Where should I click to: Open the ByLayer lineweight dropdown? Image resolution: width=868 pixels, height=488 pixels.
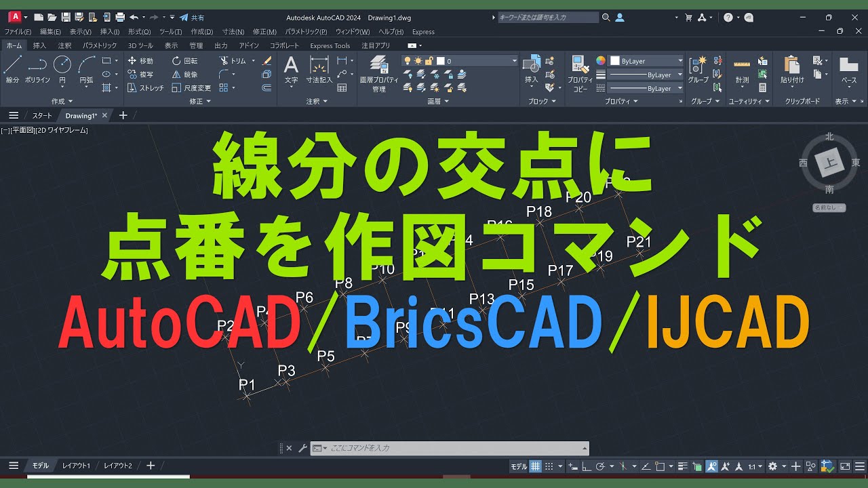point(646,75)
